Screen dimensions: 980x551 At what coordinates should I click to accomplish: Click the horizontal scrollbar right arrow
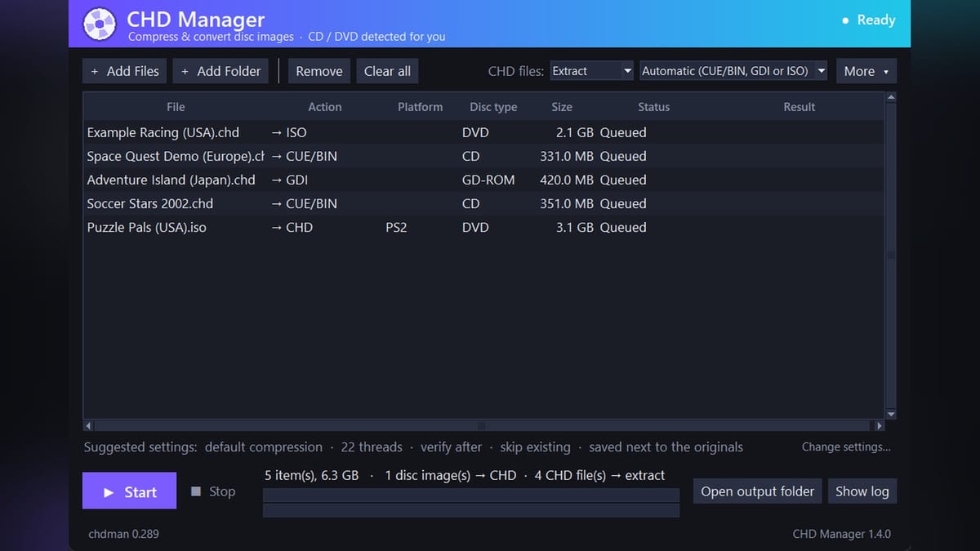tap(880, 425)
